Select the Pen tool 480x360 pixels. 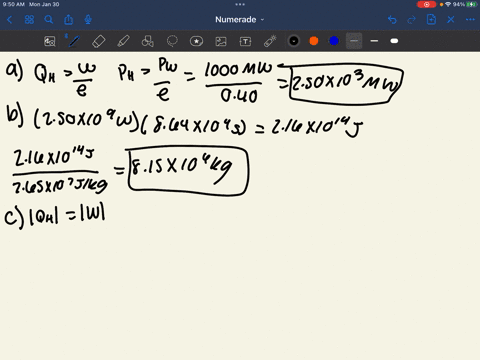74,41
